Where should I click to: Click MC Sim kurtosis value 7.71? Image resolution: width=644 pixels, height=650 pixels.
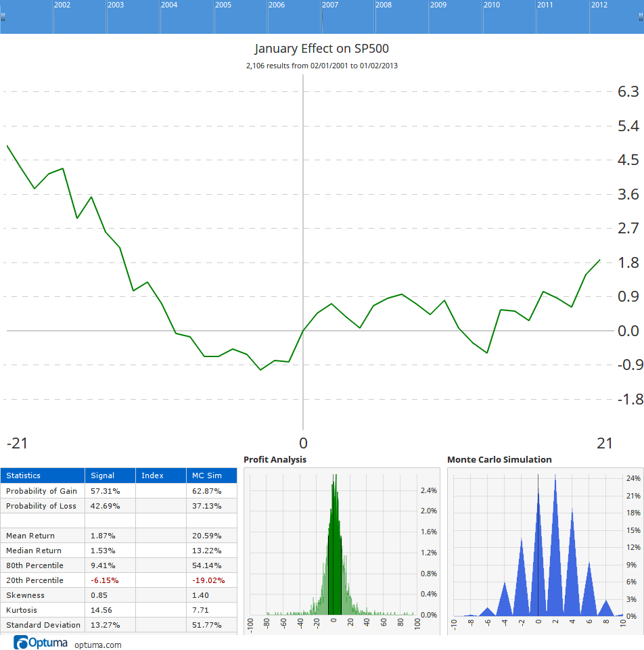(200, 610)
